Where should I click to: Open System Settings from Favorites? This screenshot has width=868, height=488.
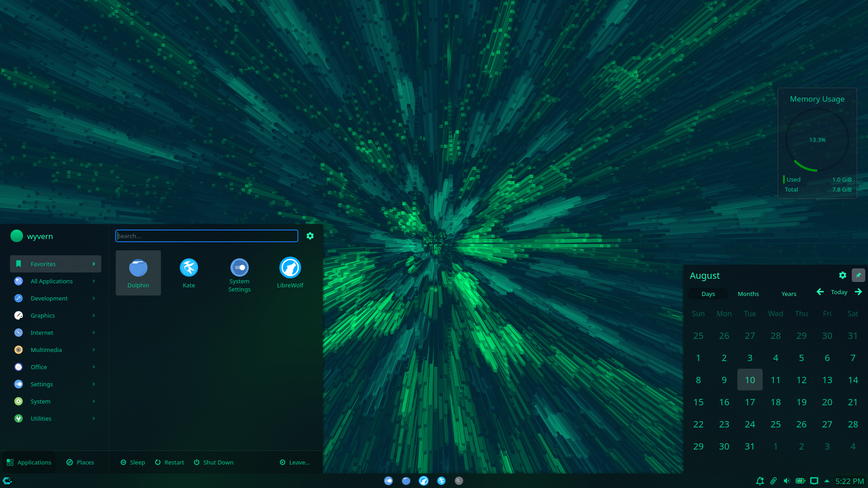coord(239,273)
